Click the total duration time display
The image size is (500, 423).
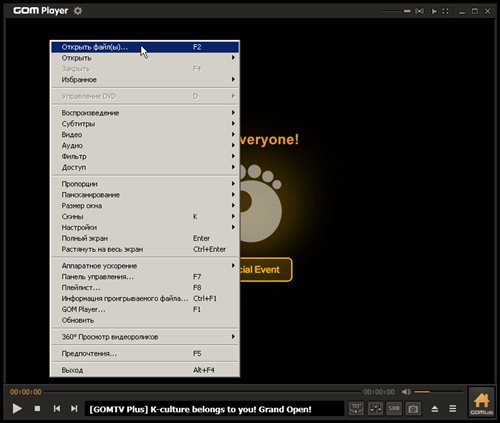pyautogui.click(x=379, y=392)
